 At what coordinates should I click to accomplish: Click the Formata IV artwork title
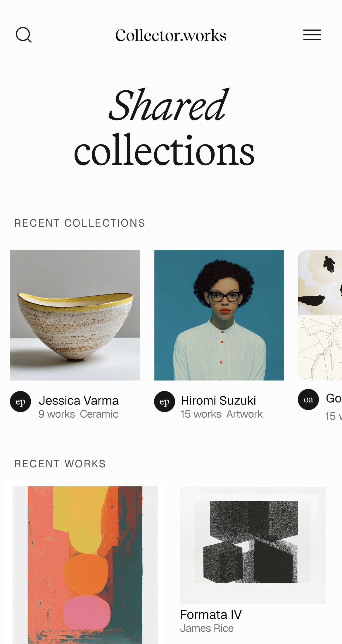(211, 614)
